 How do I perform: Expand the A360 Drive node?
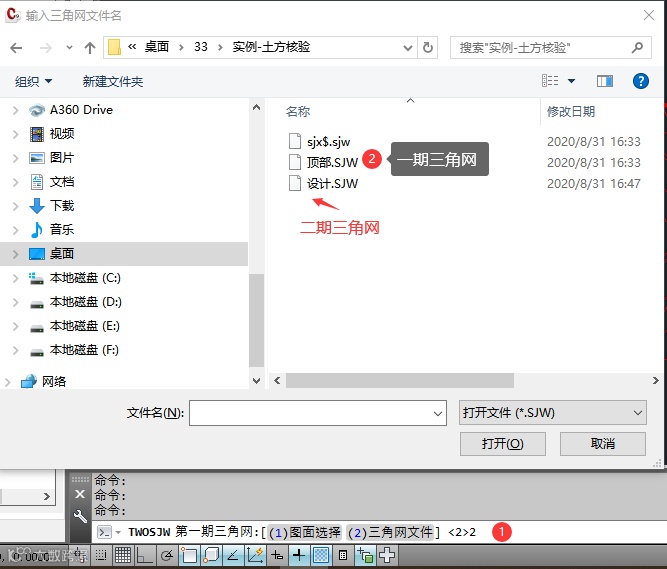(x=16, y=110)
